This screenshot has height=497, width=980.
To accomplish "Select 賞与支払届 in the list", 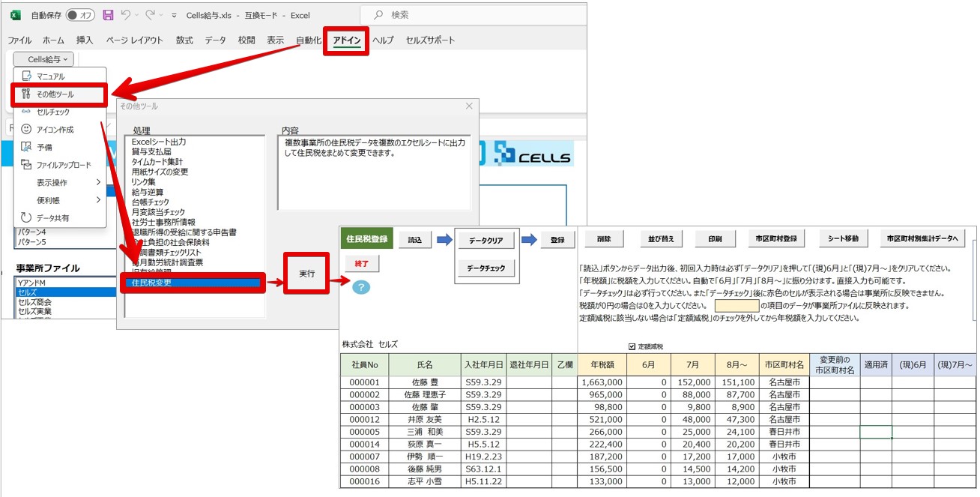I will coord(150,151).
